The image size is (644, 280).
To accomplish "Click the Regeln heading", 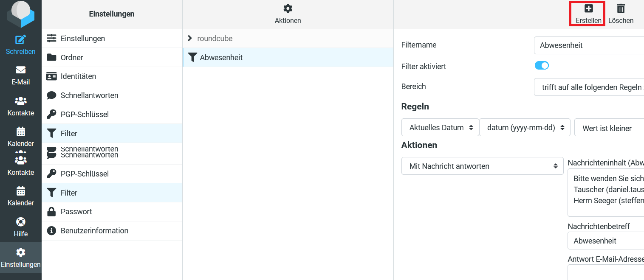I will 415,106.
